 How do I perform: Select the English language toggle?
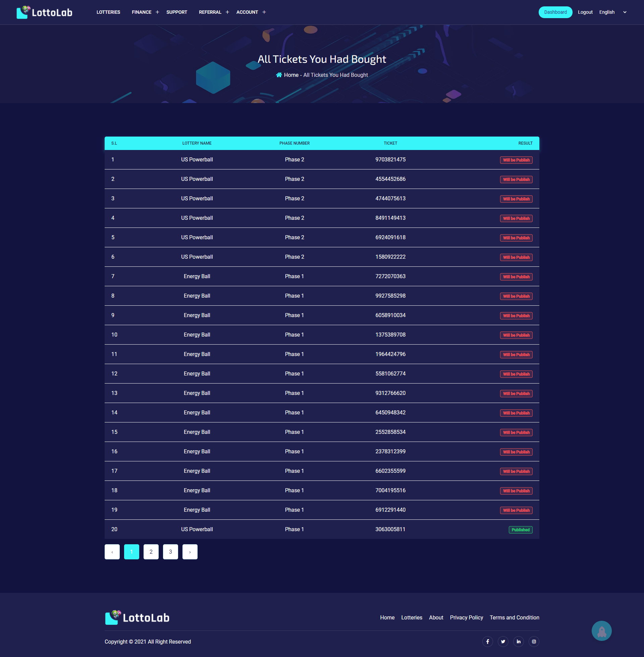611,12
